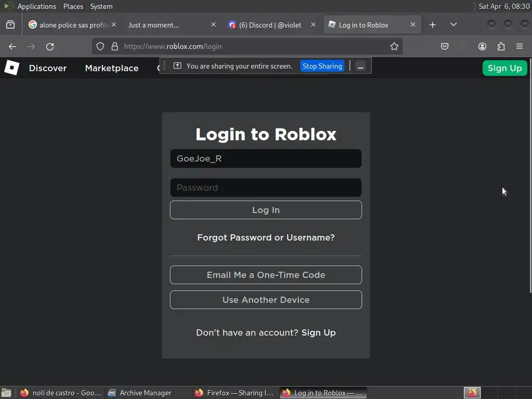Click Stop Sharing button
The height and width of the screenshot is (399, 532).
click(x=322, y=66)
